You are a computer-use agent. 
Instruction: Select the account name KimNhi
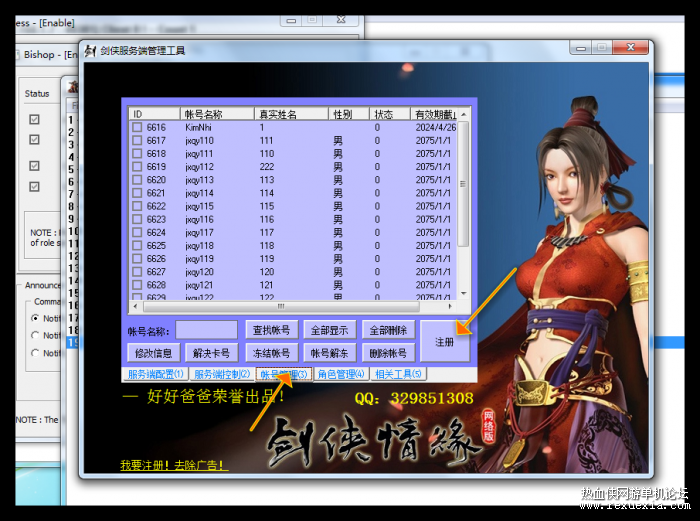(198, 127)
